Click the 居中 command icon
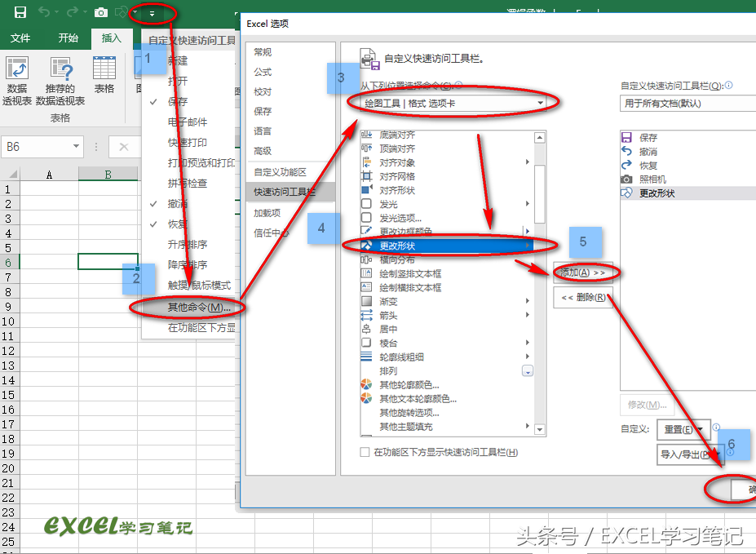 coord(366,329)
